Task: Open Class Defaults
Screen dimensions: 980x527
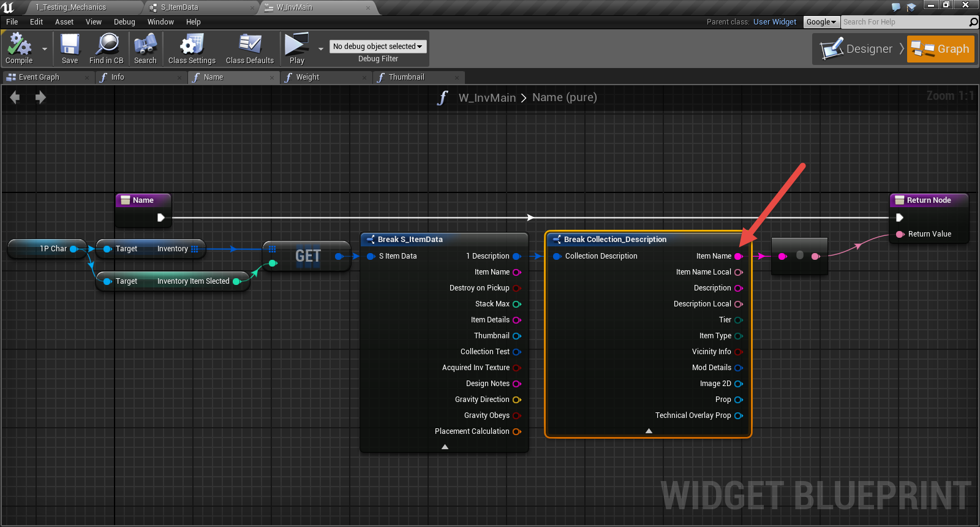Action: point(250,48)
